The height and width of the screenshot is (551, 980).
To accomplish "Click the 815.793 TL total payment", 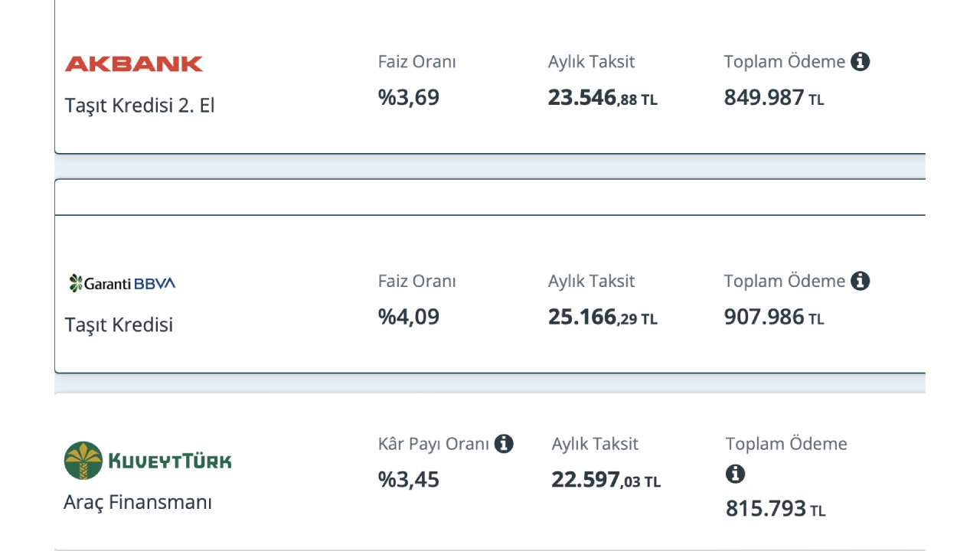I will tap(776, 508).
